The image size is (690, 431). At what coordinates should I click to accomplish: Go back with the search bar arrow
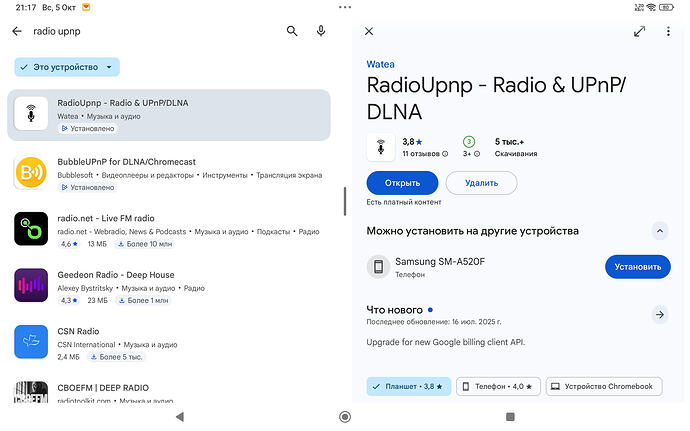pos(17,31)
